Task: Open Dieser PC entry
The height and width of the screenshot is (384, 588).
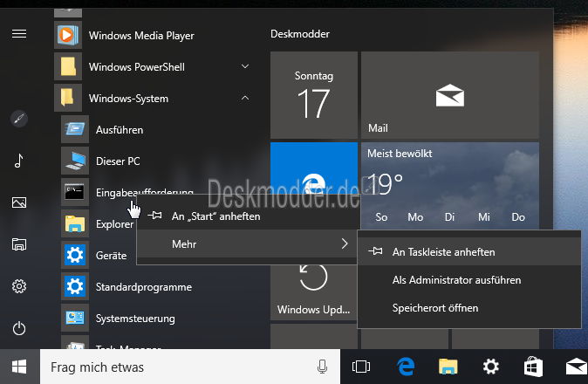Action: click(x=158, y=161)
